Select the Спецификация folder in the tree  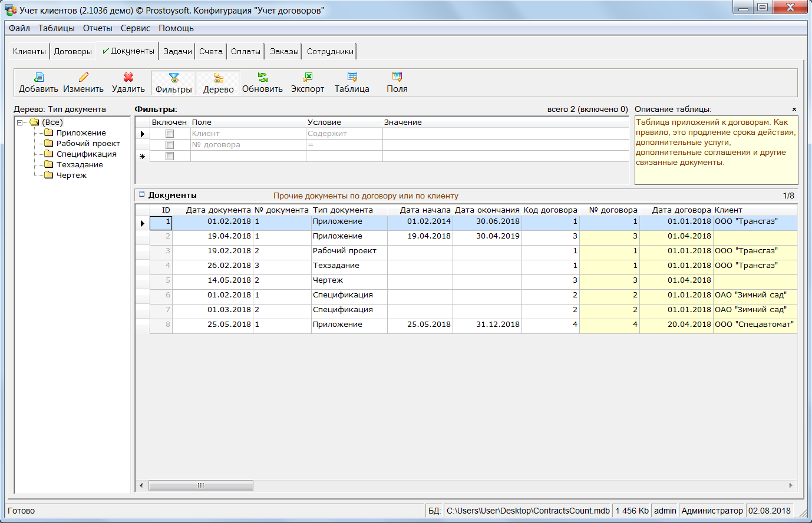pos(86,154)
